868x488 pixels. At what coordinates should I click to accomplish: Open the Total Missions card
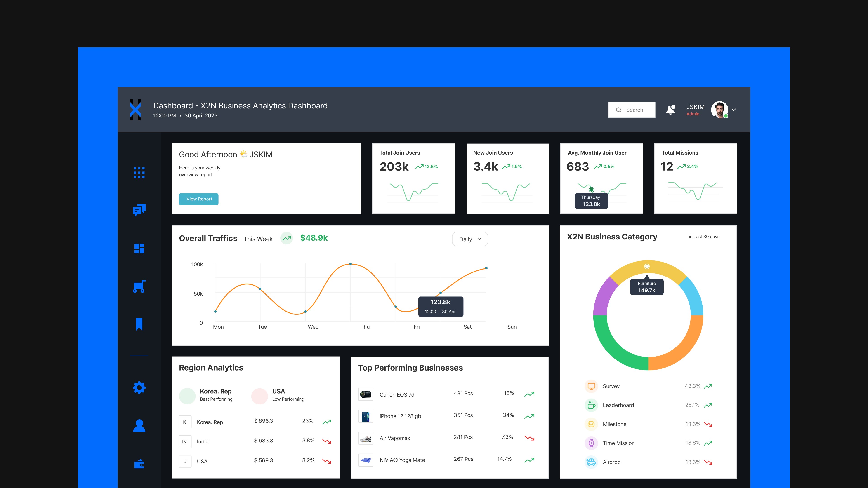click(x=696, y=178)
